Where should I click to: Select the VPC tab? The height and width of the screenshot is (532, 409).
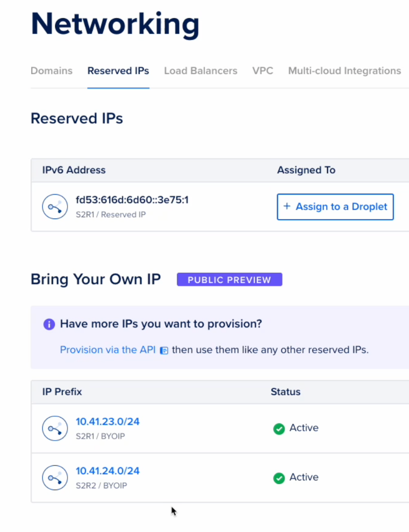(x=262, y=71)
